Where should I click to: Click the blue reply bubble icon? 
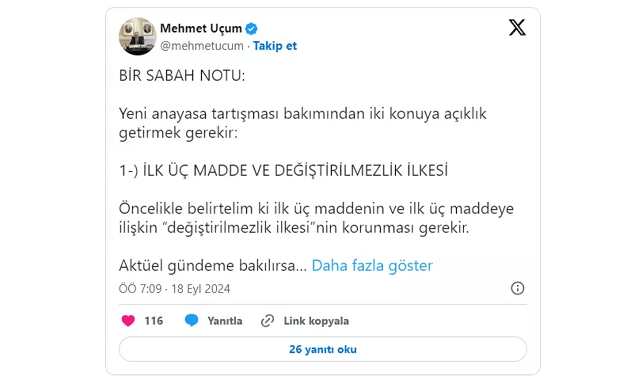(x=191, y=321)
